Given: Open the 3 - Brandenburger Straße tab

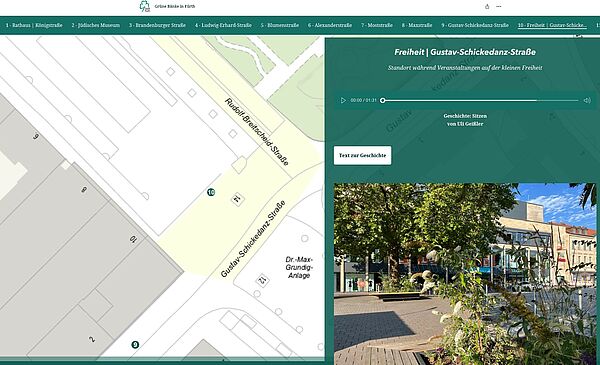Looking at the screenshot, I should [157, 25].
